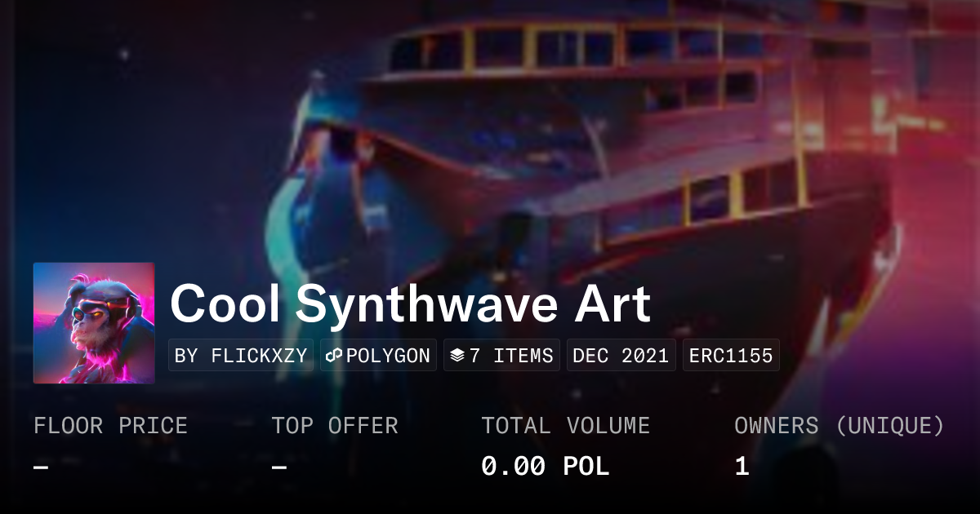Image resolution: width=980 pixels, height=514 pixels.
Task: Click the owners count value 1
Action: [742, 467]
